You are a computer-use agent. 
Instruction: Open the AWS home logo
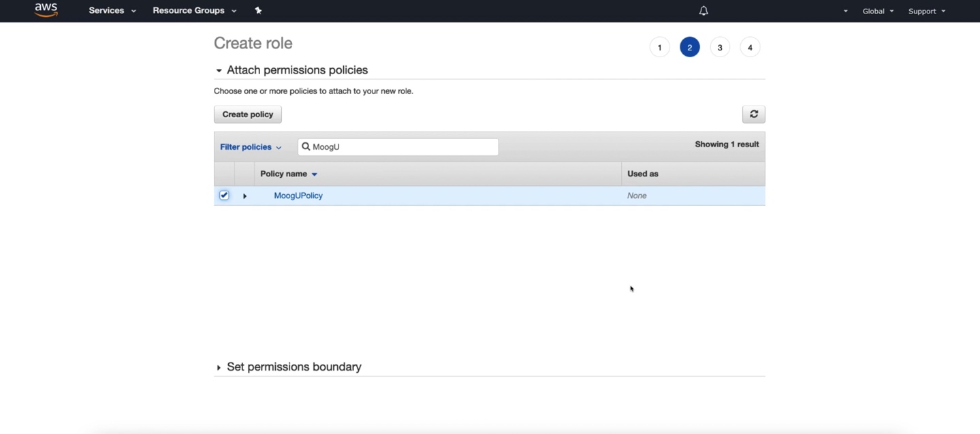pyautogui.click(x=46, y=10)
